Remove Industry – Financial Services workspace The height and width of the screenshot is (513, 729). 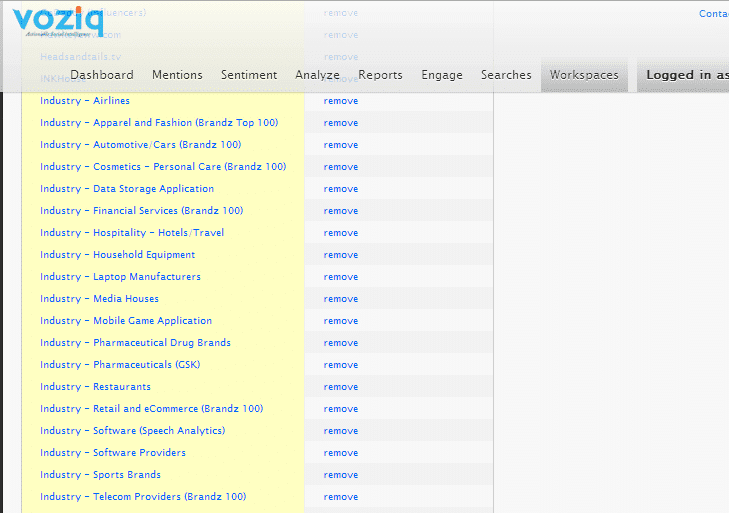(340, 211)
